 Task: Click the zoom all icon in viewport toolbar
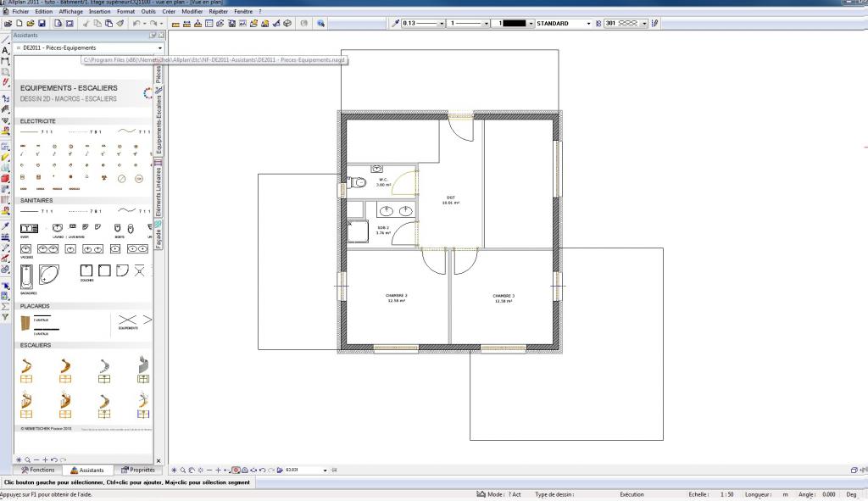point(174,470)
